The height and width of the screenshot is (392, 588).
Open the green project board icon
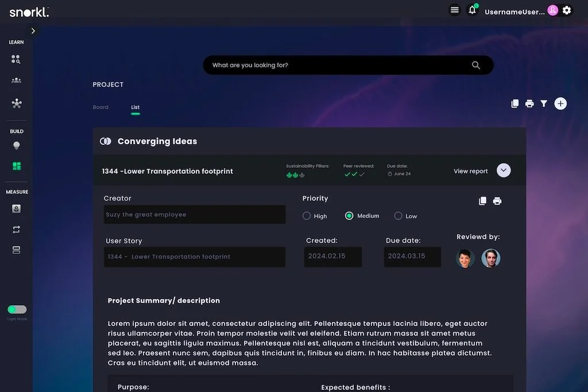click(17, 166)
